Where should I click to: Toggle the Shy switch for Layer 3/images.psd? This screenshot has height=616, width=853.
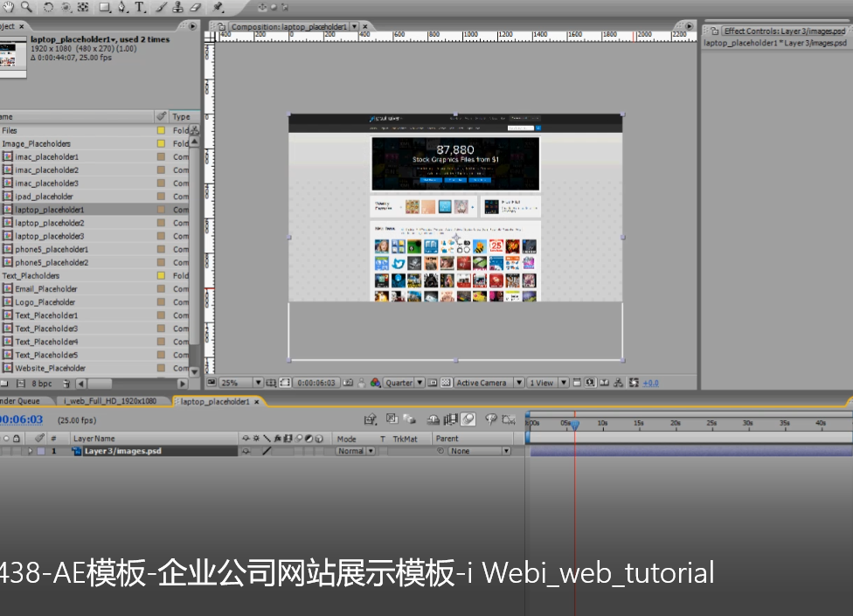[246, 451]
